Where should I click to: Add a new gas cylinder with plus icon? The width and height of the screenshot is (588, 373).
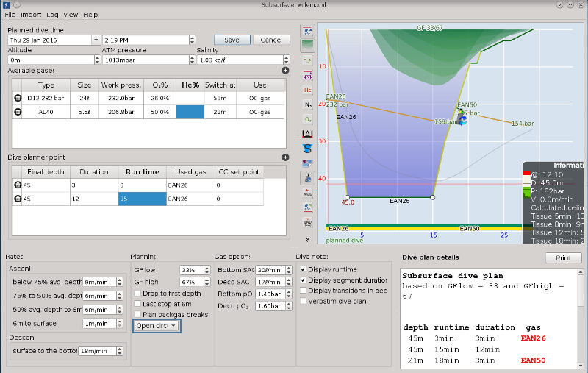[285, 71]
